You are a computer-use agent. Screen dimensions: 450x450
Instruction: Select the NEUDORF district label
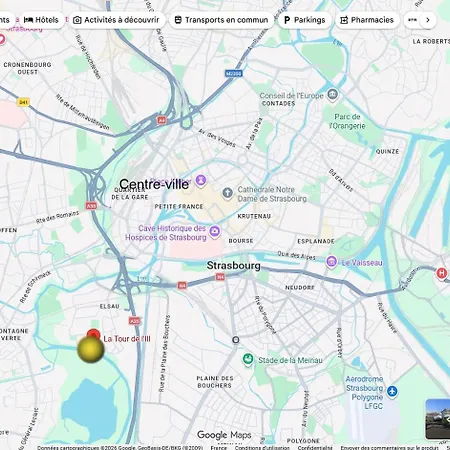[x=300, y=287]
